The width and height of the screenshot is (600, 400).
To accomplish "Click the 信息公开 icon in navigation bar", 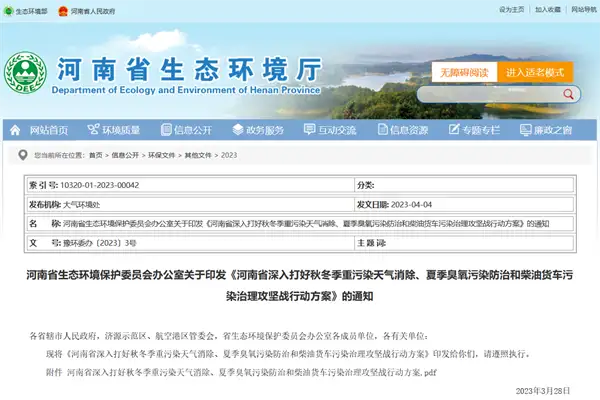I will coord(165,130).
